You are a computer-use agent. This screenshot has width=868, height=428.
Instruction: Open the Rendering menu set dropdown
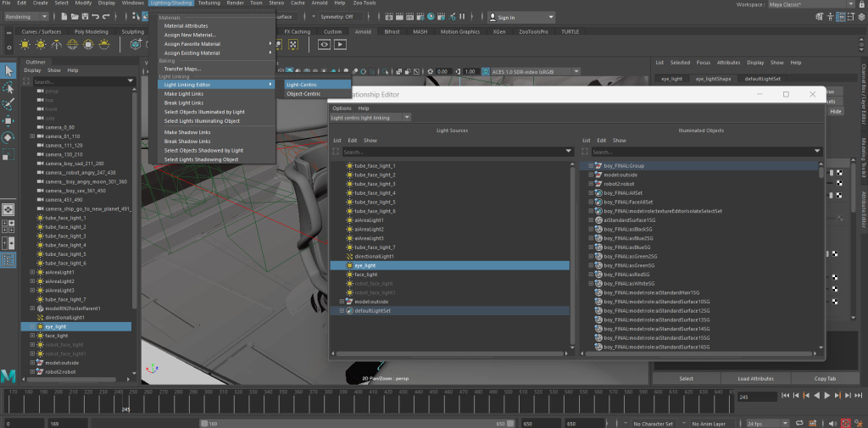[25, 17]
